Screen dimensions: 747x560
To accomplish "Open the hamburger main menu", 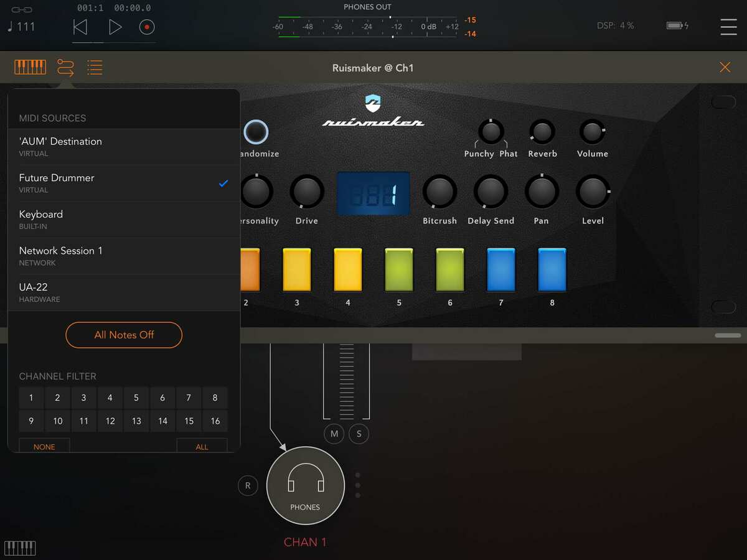I will pos(728,27).
